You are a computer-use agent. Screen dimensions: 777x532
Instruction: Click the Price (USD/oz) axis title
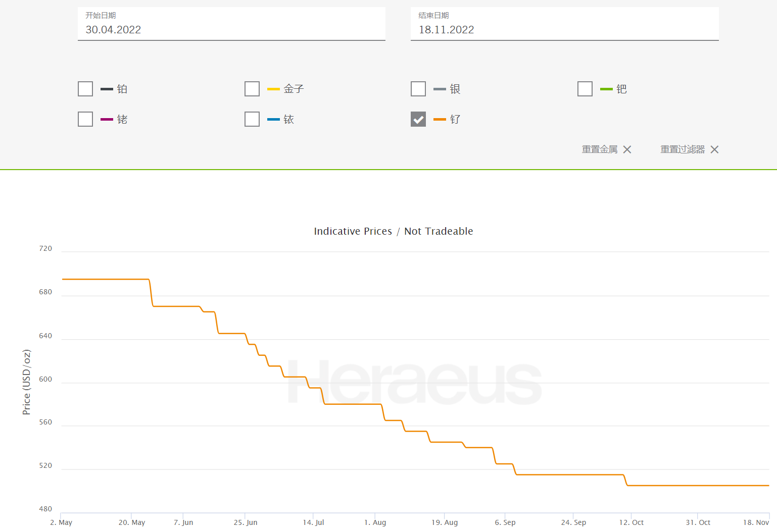click(x=26, y=382)
